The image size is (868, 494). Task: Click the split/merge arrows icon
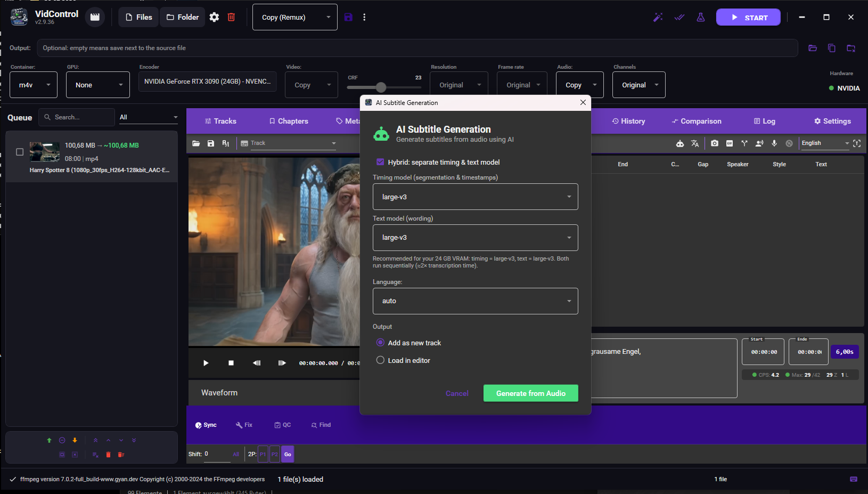pyautogui.click(x=744, y=143)
